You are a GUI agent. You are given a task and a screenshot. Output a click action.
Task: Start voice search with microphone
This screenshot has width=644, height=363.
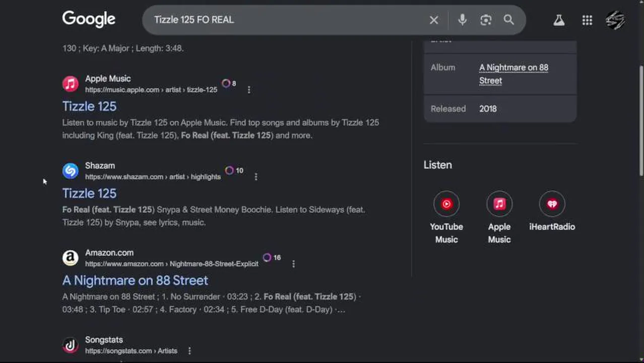tap(462, 20)
